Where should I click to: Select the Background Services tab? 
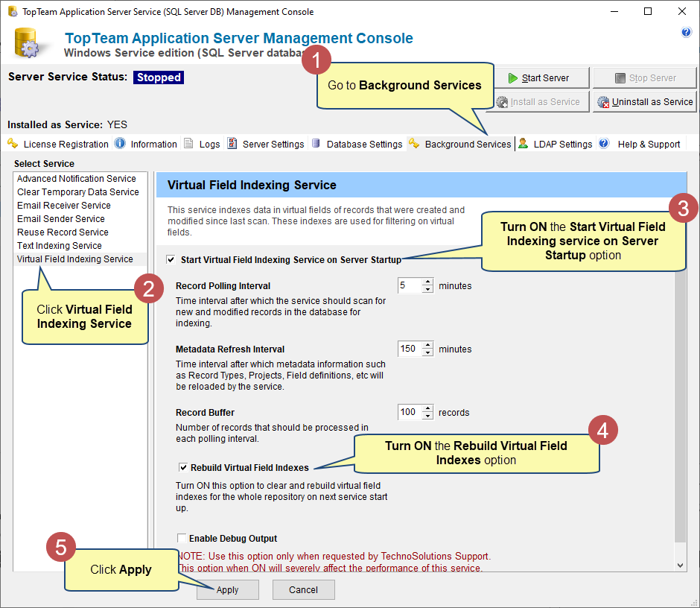(460, 144)
